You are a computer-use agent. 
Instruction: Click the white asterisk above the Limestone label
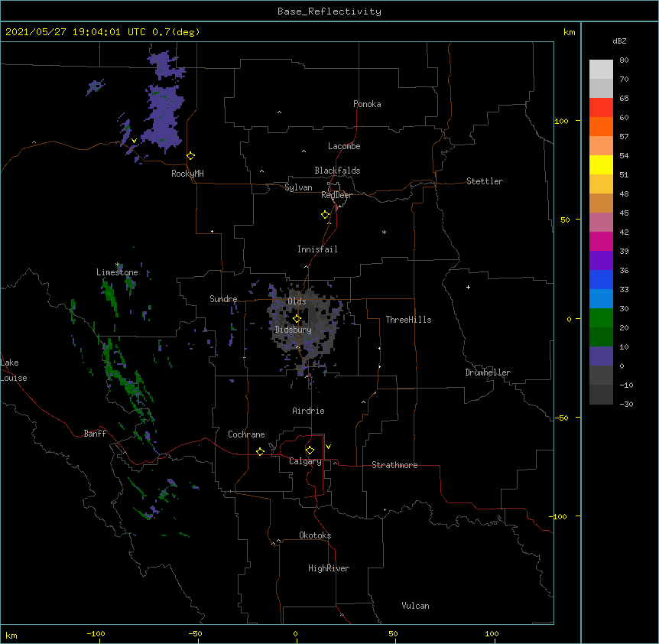(x=118, y=265)
